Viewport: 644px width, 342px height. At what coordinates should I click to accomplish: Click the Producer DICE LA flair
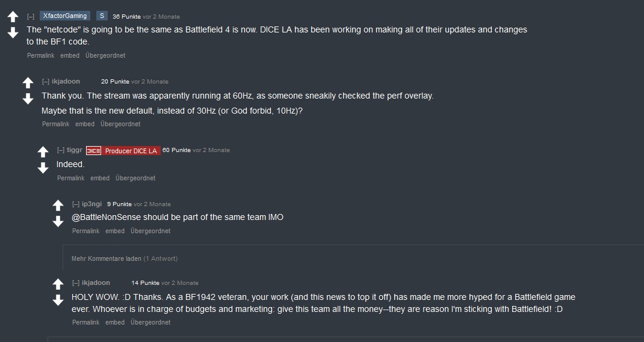click(x=130, y=151)
